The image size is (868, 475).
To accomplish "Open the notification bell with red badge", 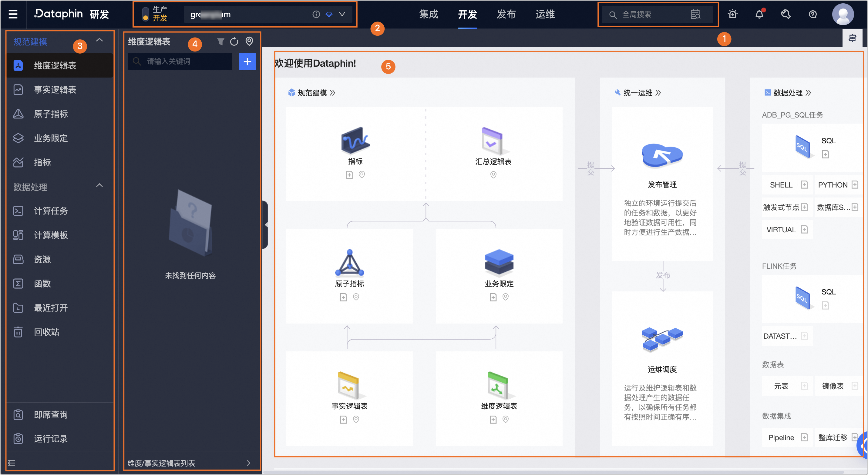I will (759, 14).
